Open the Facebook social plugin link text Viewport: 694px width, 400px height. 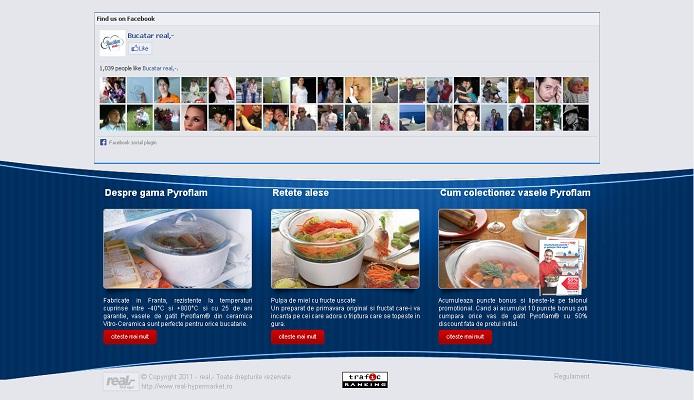(133, 142)
